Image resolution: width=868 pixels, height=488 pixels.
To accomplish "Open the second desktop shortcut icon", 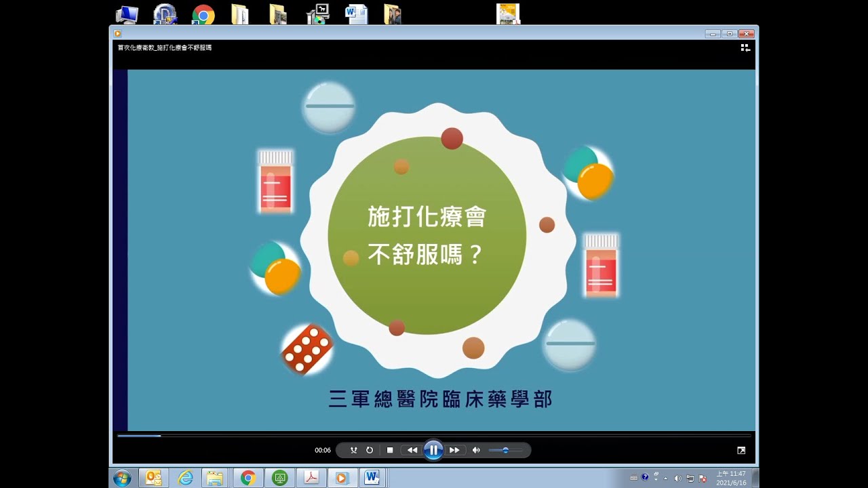I will (165, 14).
